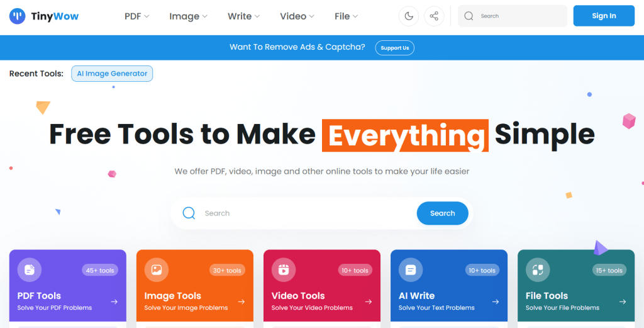This screenshot has width=644, height=328.
Task: Click the AI Write text icon
Action: (x=411, y=270)
